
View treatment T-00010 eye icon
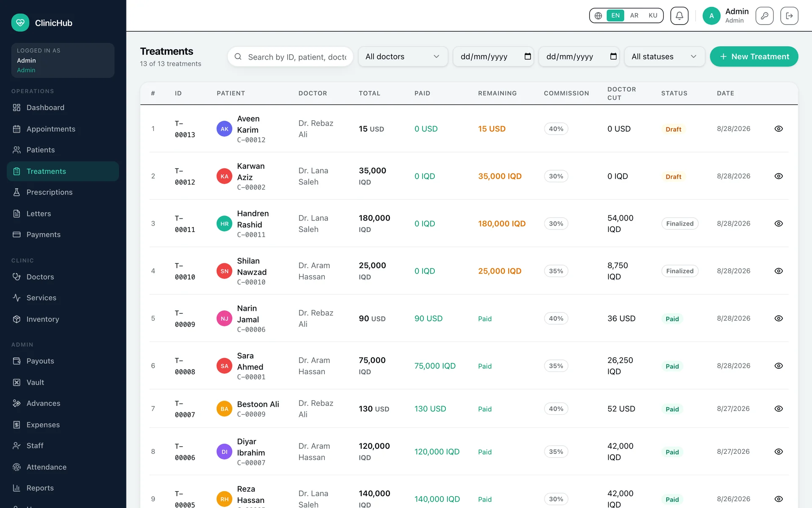779,271
